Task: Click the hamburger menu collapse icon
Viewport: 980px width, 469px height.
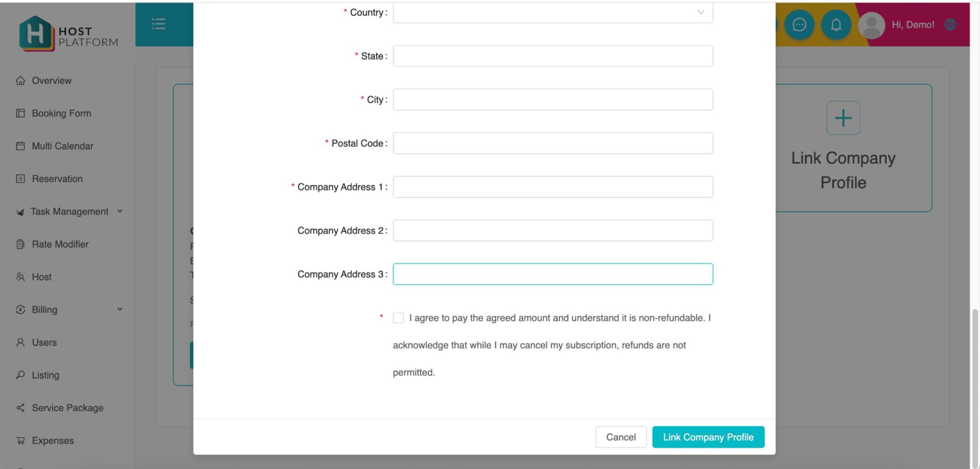Action: [x=158, y=24]
